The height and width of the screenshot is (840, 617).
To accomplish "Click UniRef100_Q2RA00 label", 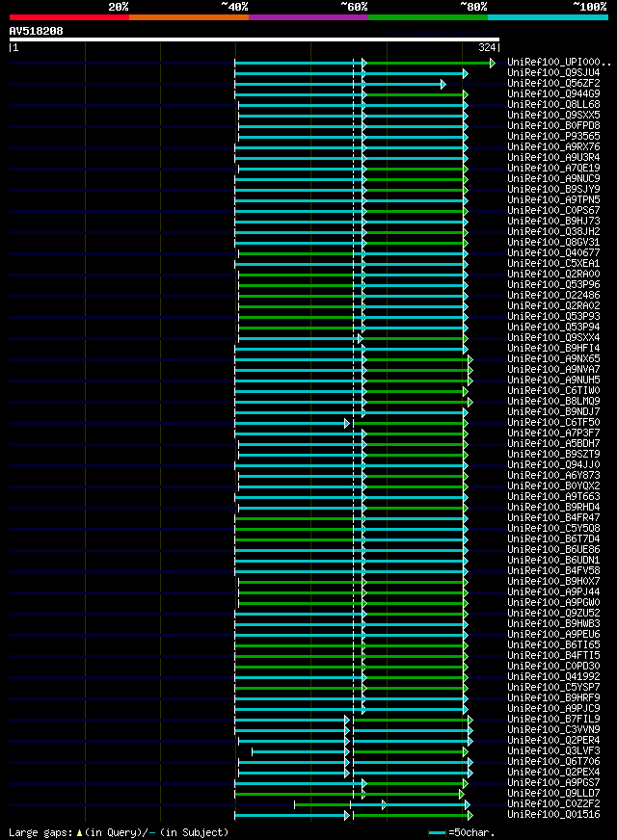I will click(553, 275).
